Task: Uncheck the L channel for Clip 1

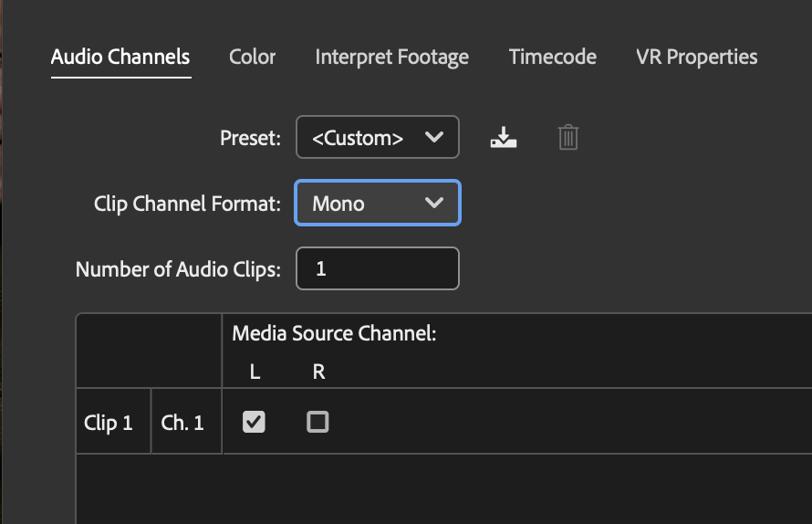Action: point(254,422)
